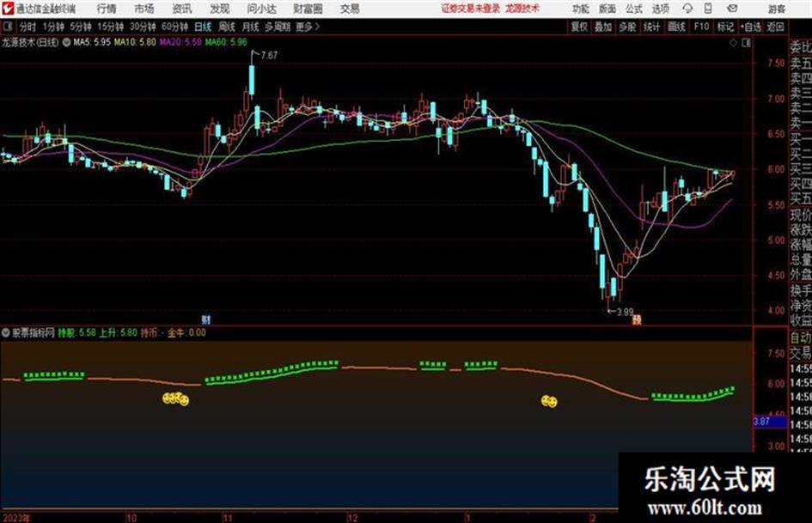This screenshot has width=812, height=523.
Task: Click the smiley face signal near January
Action: click(x=549, y=401)
